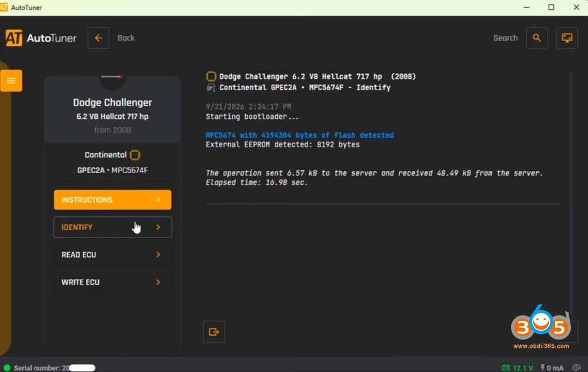Open the INSTRUCTIONS section
Image resolution: width=588 pixels, height=372 pixels.
[x=112, y=200]
